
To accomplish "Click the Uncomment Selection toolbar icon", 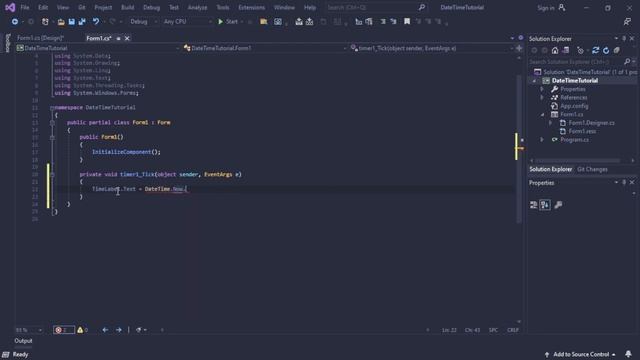I will (x=393, y=22).
